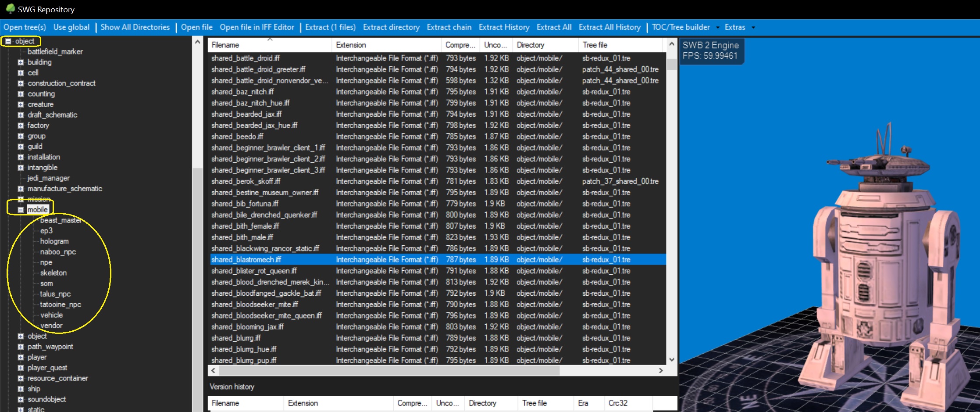Screen dimensions: 980x412
Task: Select file shared_blastromech.iff
Action: click(246, 260)
